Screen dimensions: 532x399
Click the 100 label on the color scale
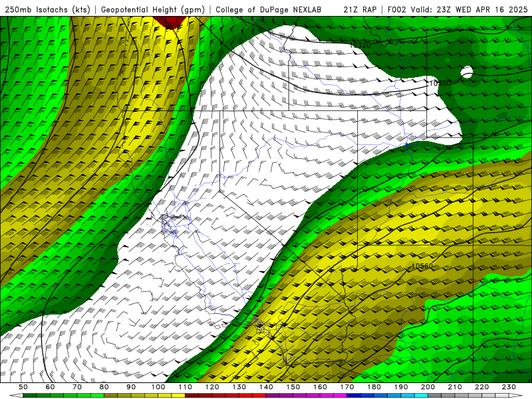158,387
